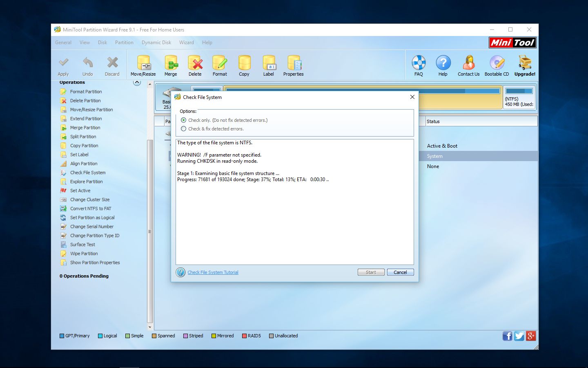Choose Extend Partition operation
The width and height of the screenshot is (588, 368).
pos(86,119)
